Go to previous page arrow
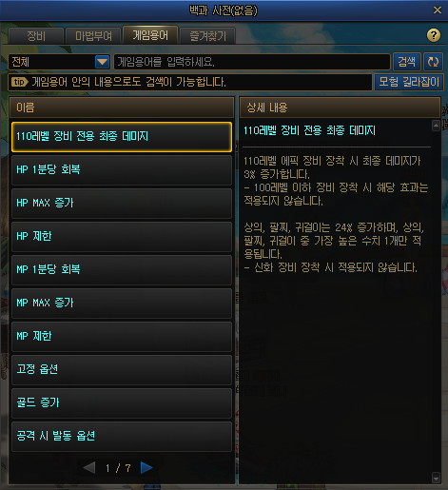This screenshot has width=448, height=490. click(x=89, y=467)
